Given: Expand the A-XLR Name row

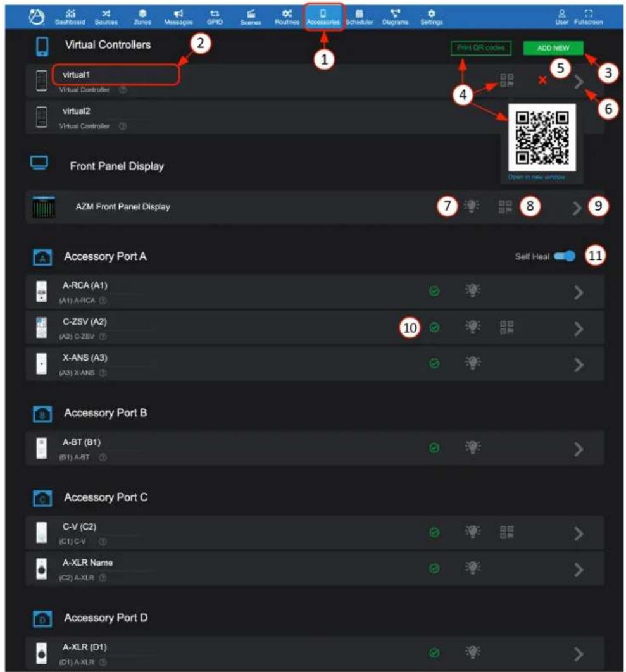Looking at the screenshot, I should tap(579, 570).
